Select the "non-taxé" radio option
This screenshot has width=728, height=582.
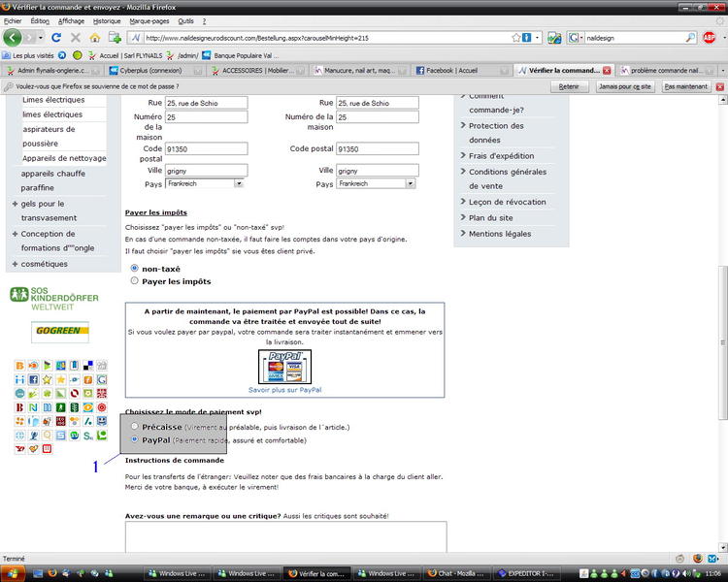[x=135, y=268]
